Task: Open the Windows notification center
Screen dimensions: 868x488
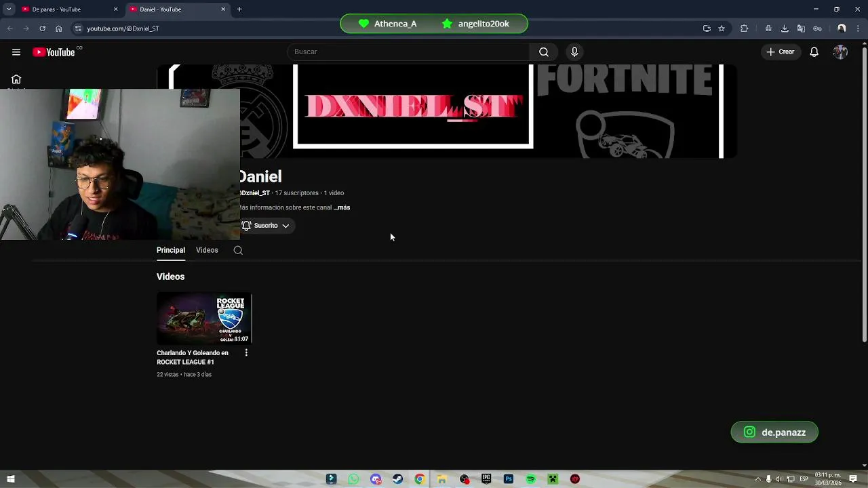Action: (x=853, y=479)
